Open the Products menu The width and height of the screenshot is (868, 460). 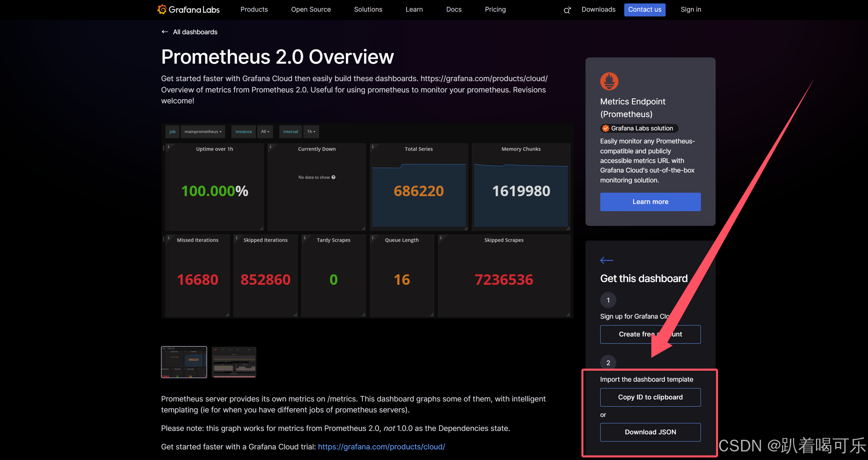(254, 10)
